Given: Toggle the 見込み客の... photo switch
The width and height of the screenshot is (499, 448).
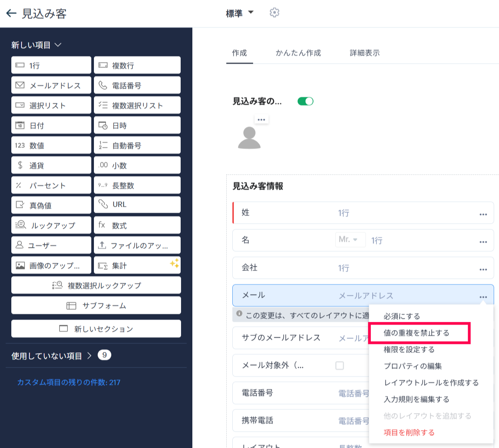Looking at the screenshot, I should coord(305,101).
